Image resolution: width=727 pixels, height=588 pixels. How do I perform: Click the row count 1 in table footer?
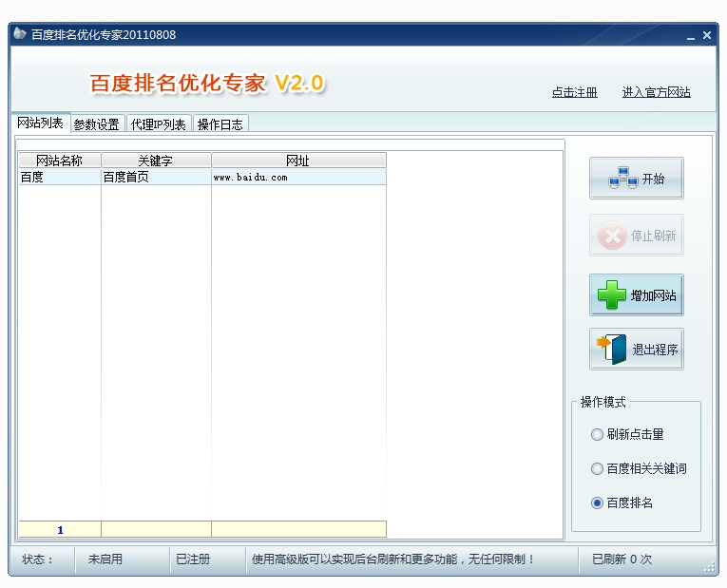coord(60,530)
